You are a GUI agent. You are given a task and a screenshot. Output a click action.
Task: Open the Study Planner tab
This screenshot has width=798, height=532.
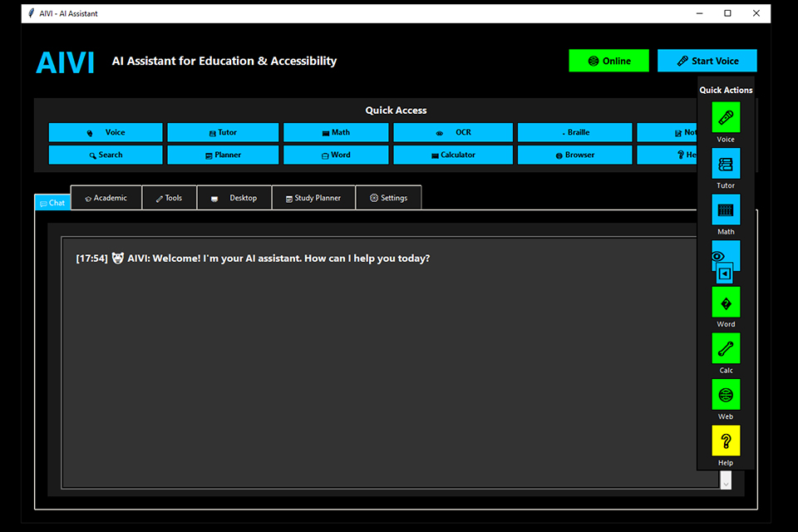pyautogui.click(x=313, y=197)
